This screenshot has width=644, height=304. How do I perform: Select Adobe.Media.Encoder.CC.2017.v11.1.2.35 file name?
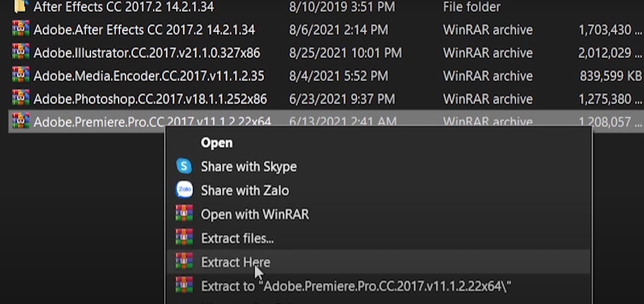pos(149,76)
